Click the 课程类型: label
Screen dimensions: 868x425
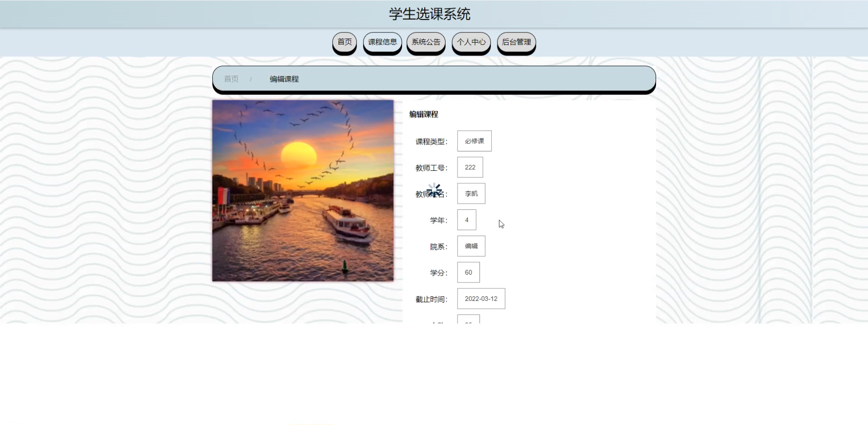pyautogui.click(x=431, y=142)
